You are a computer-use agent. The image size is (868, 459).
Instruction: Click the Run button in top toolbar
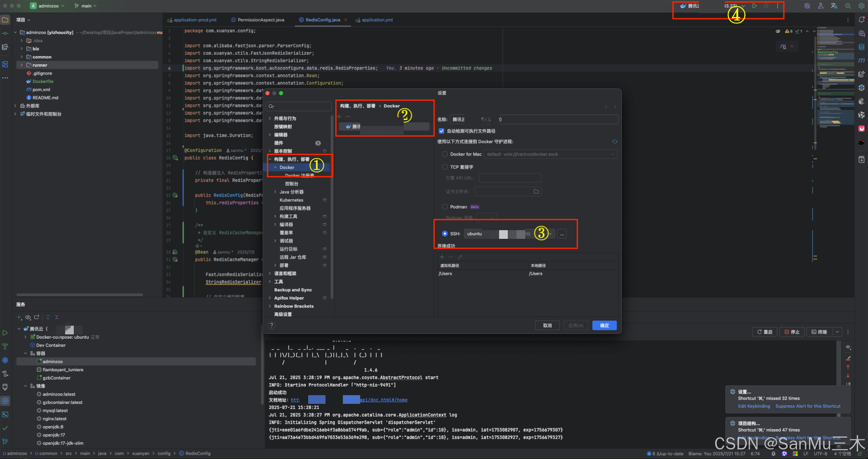click(755, 6)
